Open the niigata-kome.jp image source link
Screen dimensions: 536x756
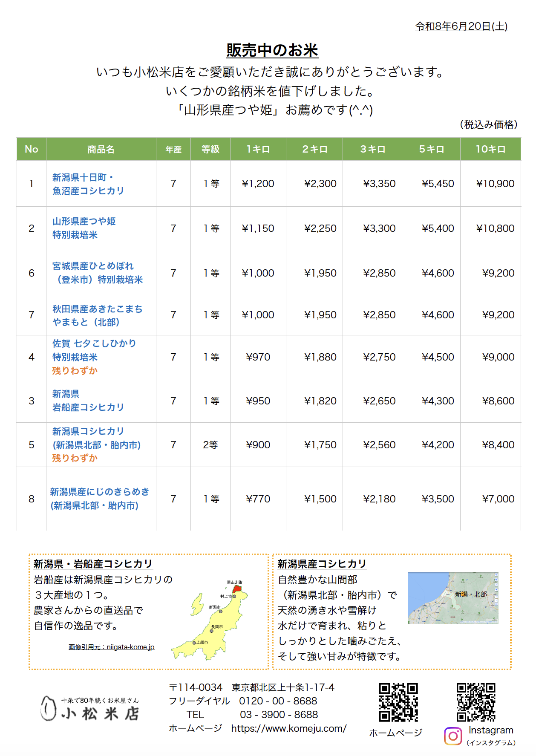click(112, 647)
